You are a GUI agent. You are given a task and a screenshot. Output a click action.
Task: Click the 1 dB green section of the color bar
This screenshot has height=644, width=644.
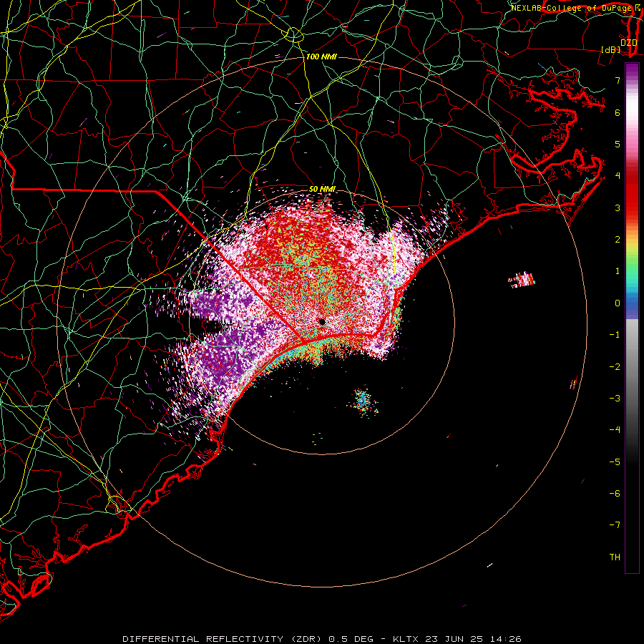click(x=632, y=271)
